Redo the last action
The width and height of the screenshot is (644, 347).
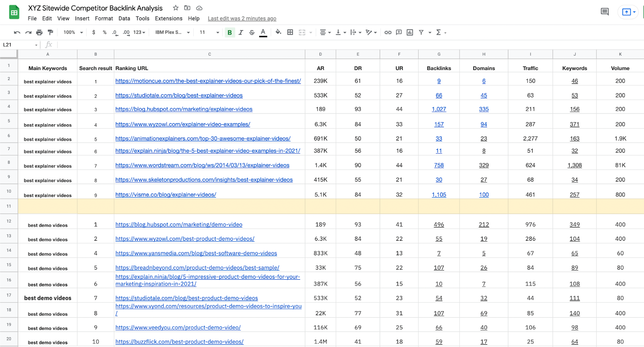[x=28, y=32]
